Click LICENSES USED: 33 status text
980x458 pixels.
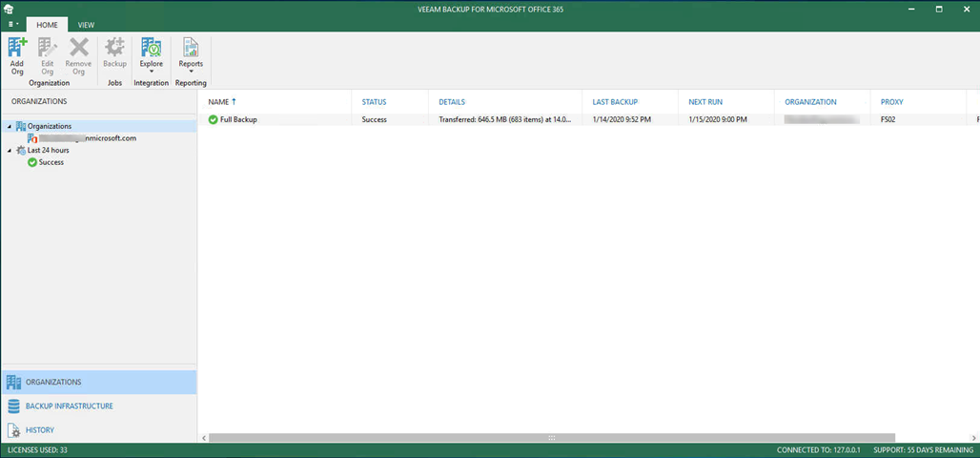coord(37,450)
